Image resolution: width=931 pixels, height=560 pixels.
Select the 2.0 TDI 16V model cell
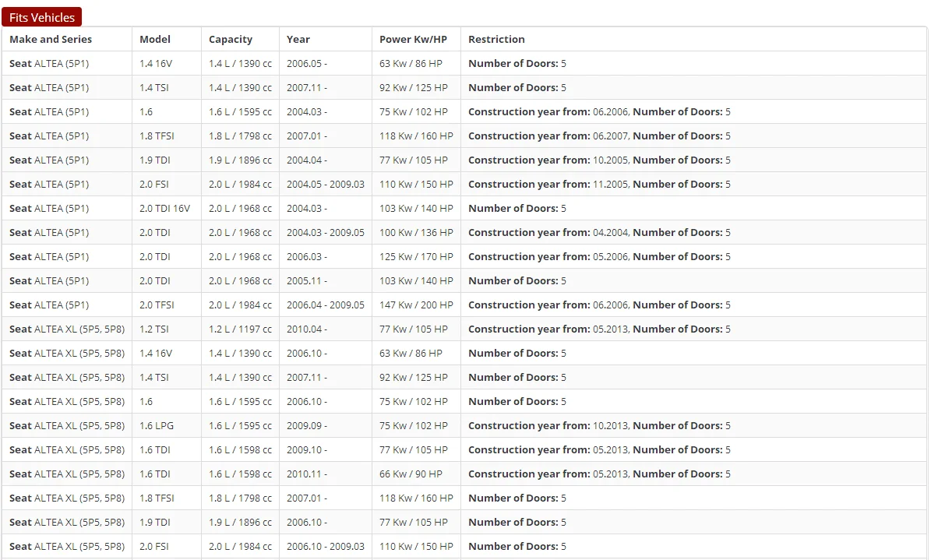click(165, 209)
